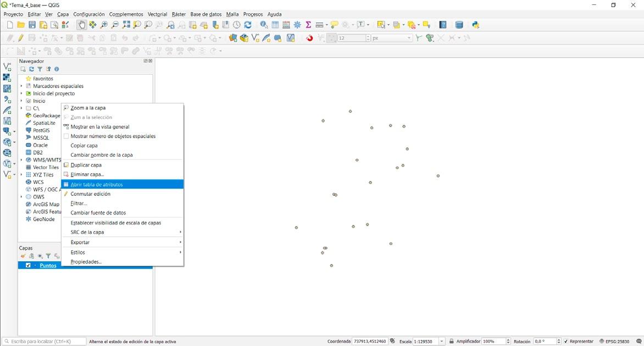Open the SRC de la capa submenu
Image resolution: width=644 pixels, height=346 pixels.
(x=122, y=232)
